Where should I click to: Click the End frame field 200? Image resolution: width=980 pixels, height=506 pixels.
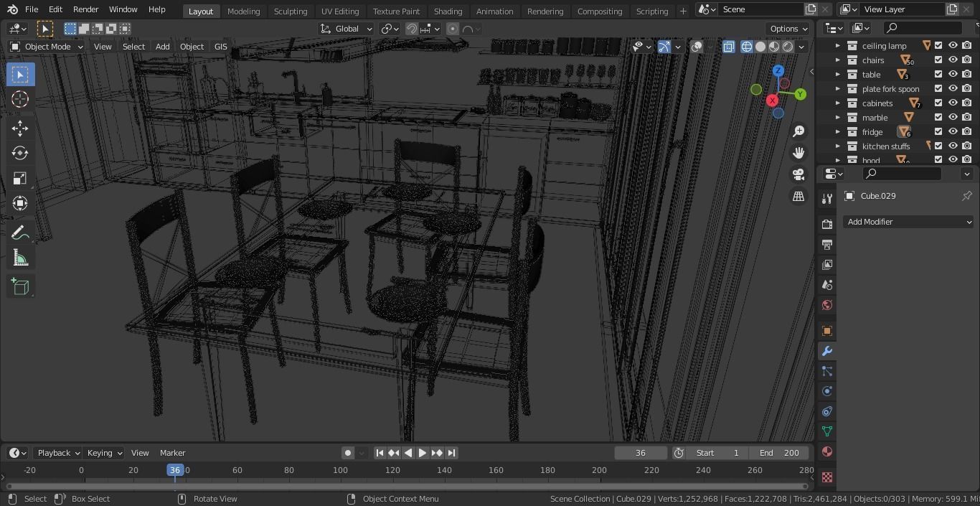point(779,453)
